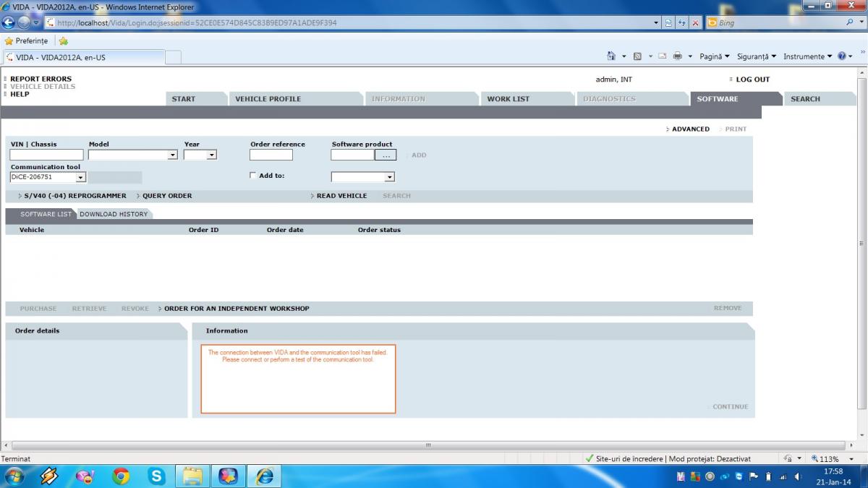
Task: Click the add to favorites bar icon
Action: (63, 41)
